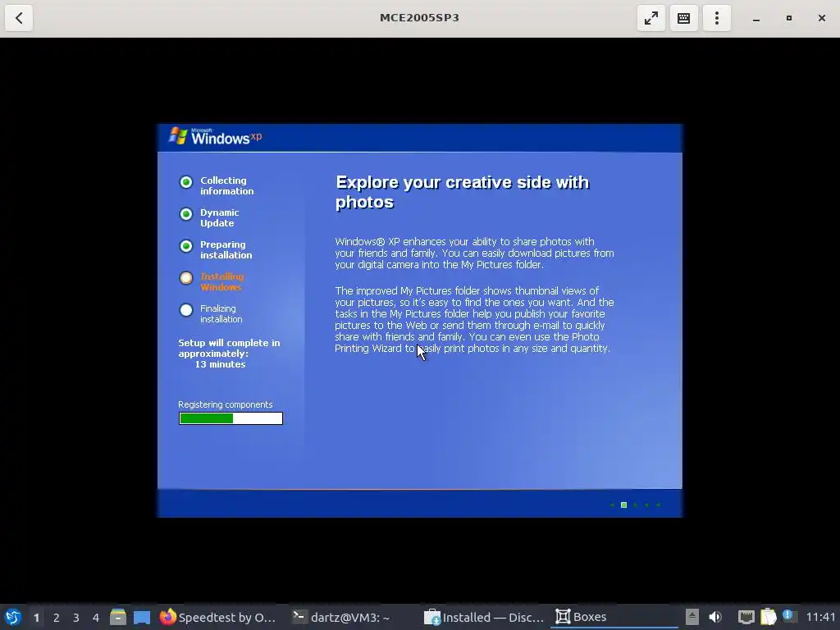This screenshot has width=840, height=630.
Task: Click 'Dynamic Update' step label
Action: (x=220, y=218)
